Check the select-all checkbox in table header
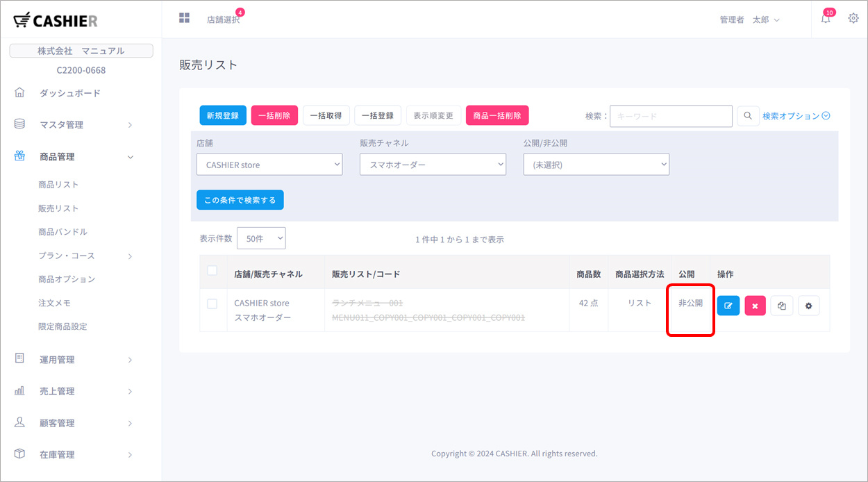Screen dimensions: 868x482 [212, 271]
